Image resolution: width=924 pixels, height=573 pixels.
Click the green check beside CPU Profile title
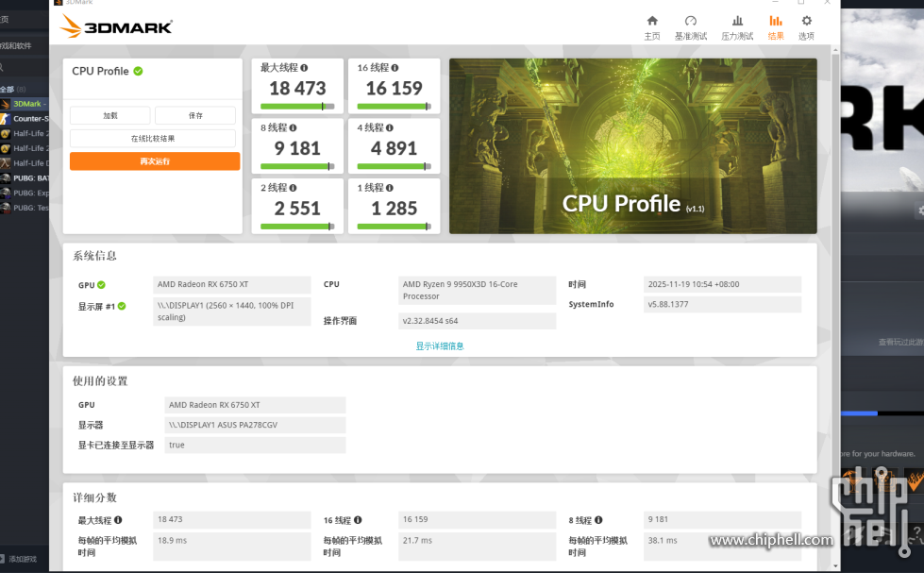(138, 71)
